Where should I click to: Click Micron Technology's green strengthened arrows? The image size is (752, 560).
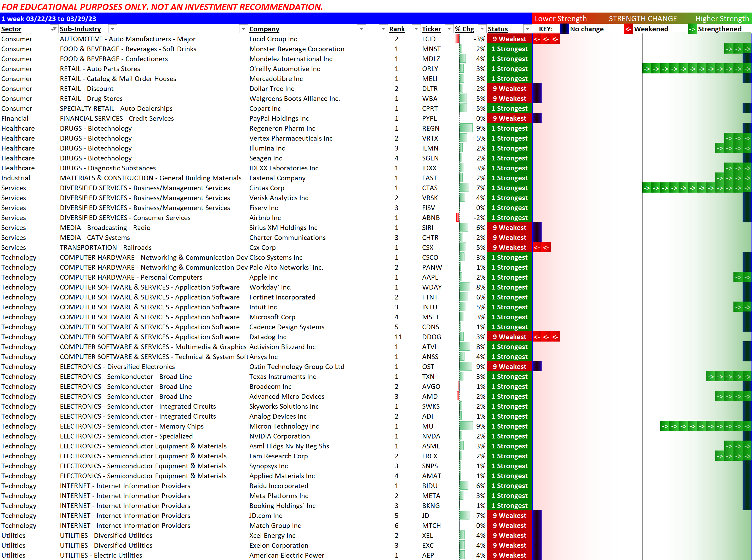(705, 426)
